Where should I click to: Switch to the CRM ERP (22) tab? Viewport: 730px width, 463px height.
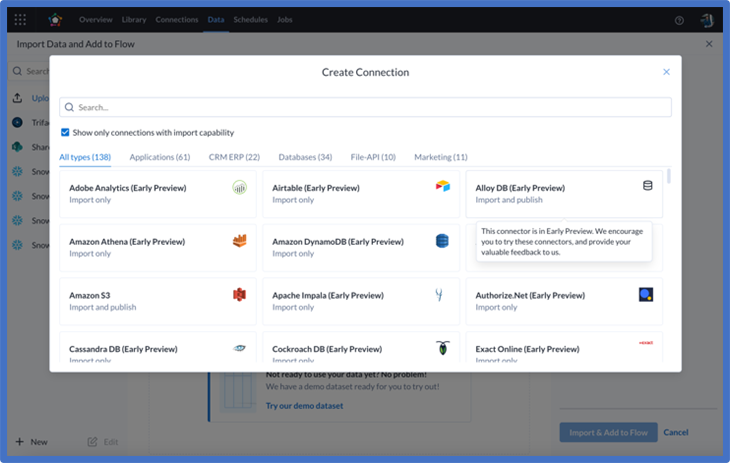(234, 157)
